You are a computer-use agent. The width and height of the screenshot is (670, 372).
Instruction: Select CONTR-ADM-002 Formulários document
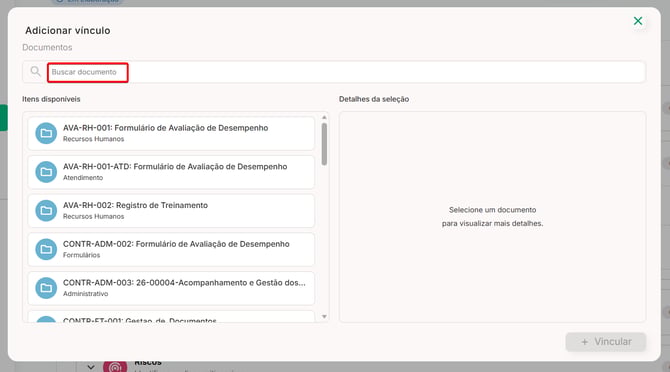[x=171, y=249]
